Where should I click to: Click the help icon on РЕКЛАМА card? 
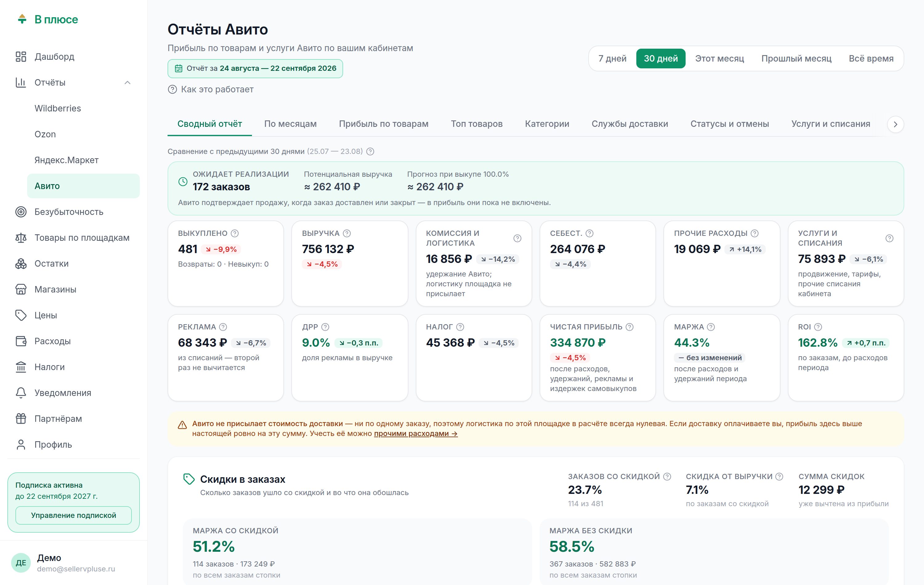click(223, 327)
